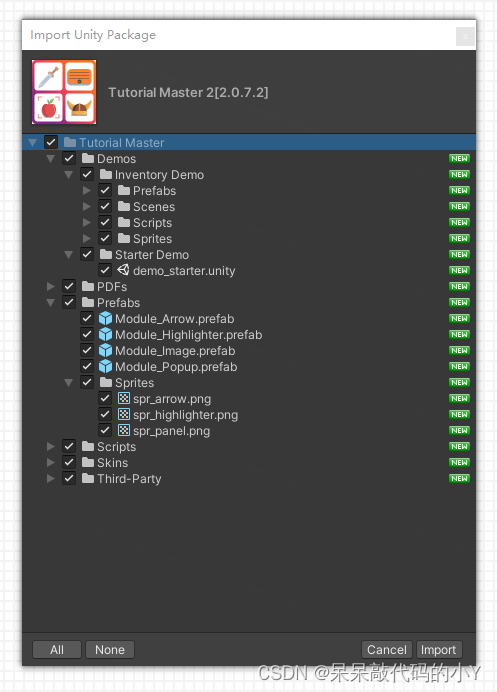The width and height of the screenshot is (497, 692).
Task: Click the NEW badge on the Skins row
Action: pyautogui.click(x=459, y=462)
